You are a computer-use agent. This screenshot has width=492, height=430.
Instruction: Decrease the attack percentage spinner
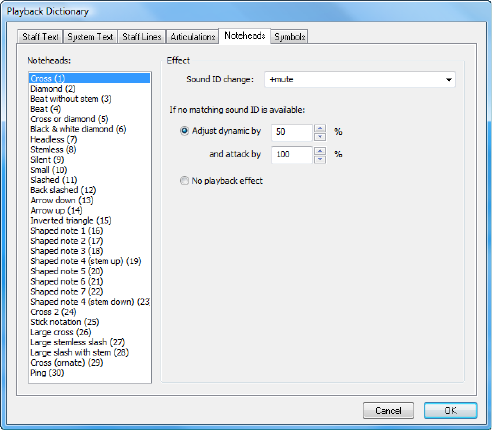pos(320,159)
